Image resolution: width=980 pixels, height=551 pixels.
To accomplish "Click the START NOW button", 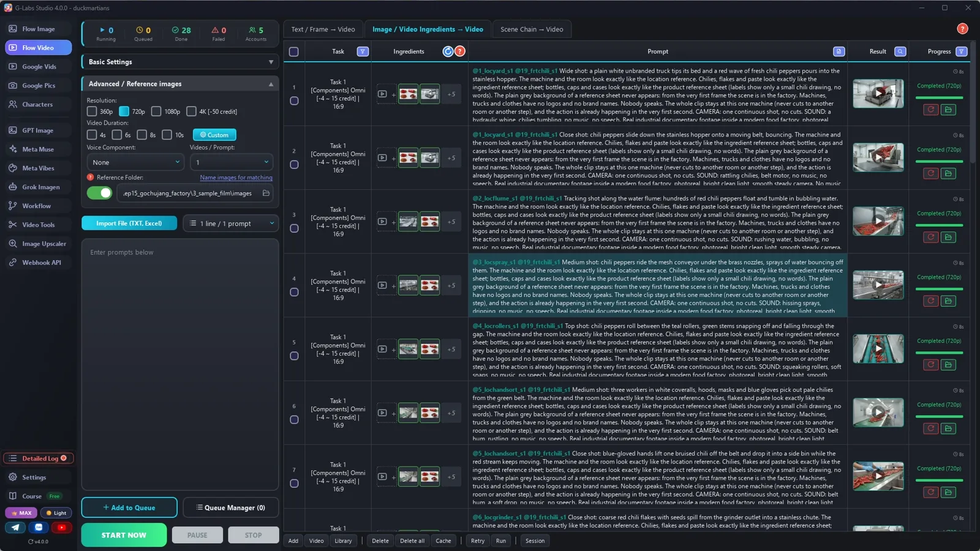I will 124,535.
